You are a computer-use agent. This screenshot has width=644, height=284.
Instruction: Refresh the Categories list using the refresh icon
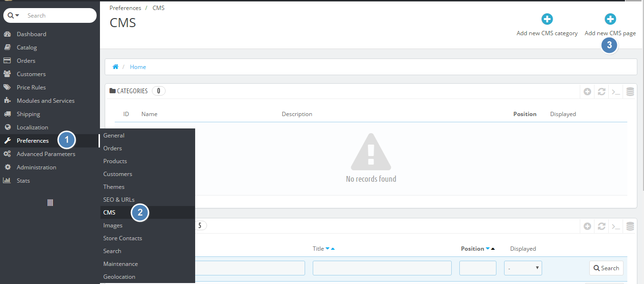pyautogui.click(x=602, y=92)
